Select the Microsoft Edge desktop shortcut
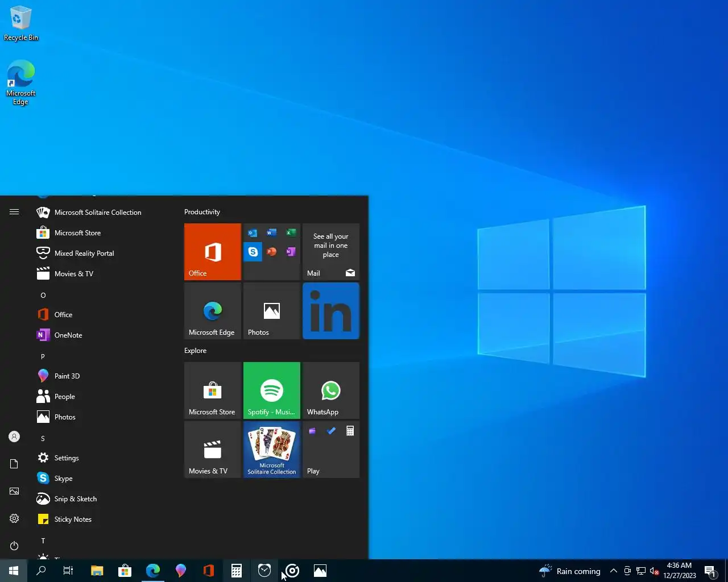This screenshot has height=582, width=728. [x=20, y=83]
